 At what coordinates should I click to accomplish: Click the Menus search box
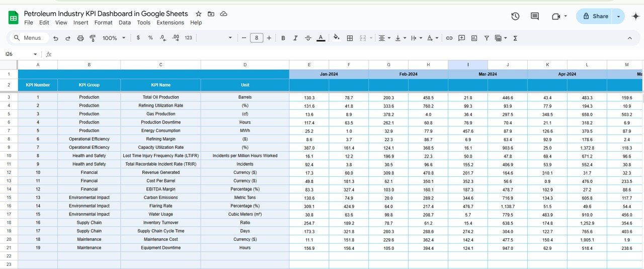[x=30, y=38]
